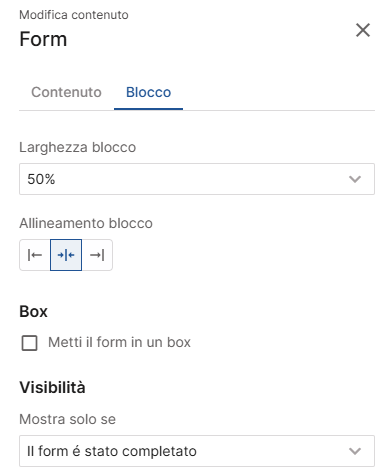This screenshot has width=384, height=474.
Task: Select center block alignment icon
Action: (66, 255)
